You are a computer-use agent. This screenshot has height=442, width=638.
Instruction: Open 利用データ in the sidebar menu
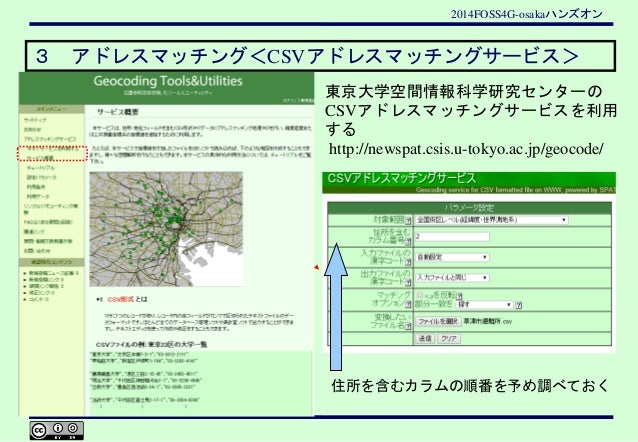[36, 197]
